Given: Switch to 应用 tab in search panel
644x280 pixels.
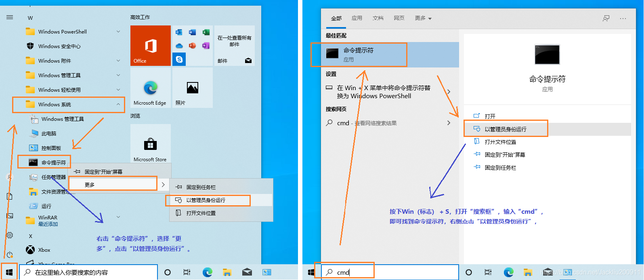Looking at the screenshot, I should point(357,18).
